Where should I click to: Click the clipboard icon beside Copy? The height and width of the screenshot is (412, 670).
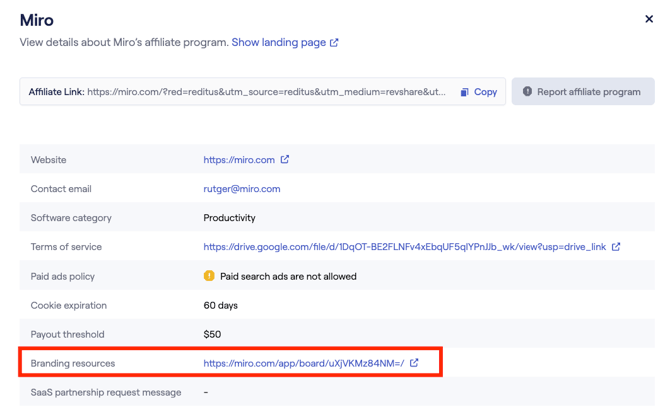tap(465, 92)
